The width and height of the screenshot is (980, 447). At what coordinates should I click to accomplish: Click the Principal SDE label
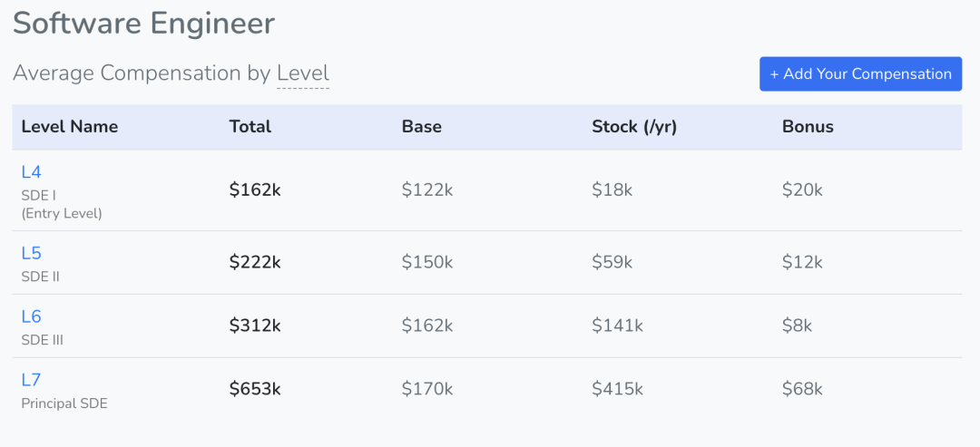pos(64,403)
